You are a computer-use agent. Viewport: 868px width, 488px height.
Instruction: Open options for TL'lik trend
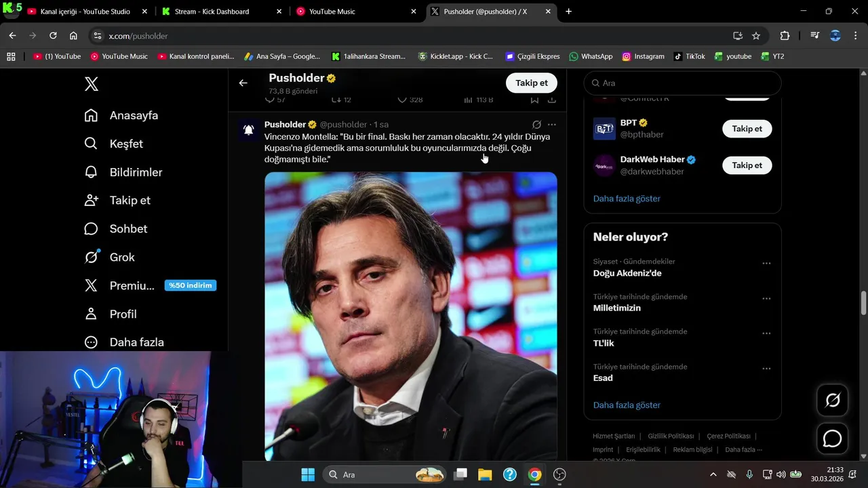coord(766,333)
